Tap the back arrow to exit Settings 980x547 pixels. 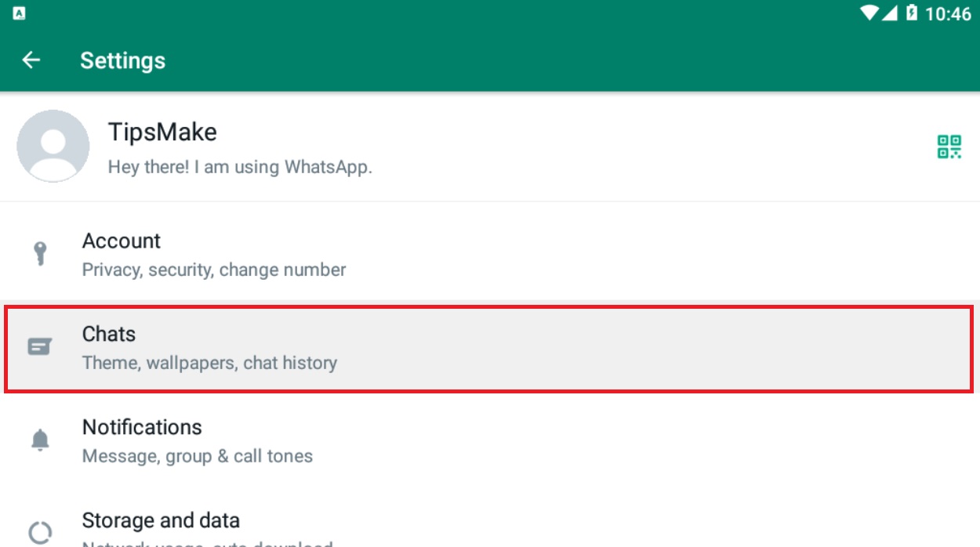pyautogui.click(x=31, y=60)
